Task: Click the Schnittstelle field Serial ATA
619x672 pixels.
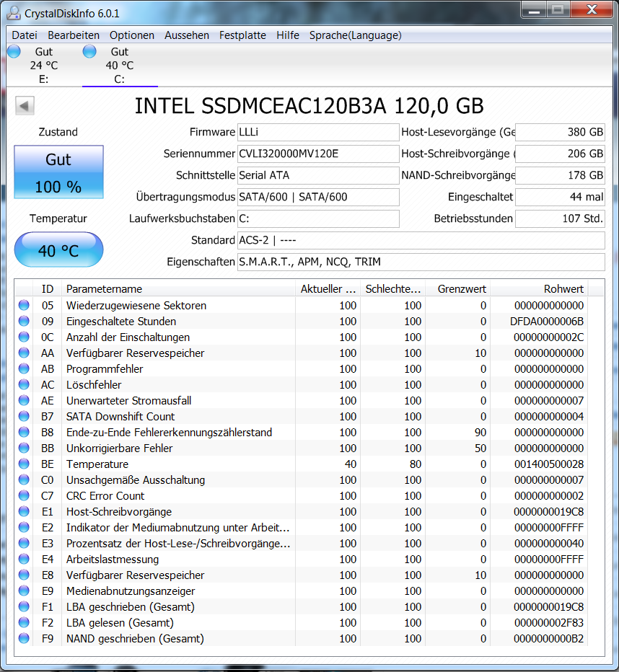Action: pyautogui.click(x=318, y=175)
